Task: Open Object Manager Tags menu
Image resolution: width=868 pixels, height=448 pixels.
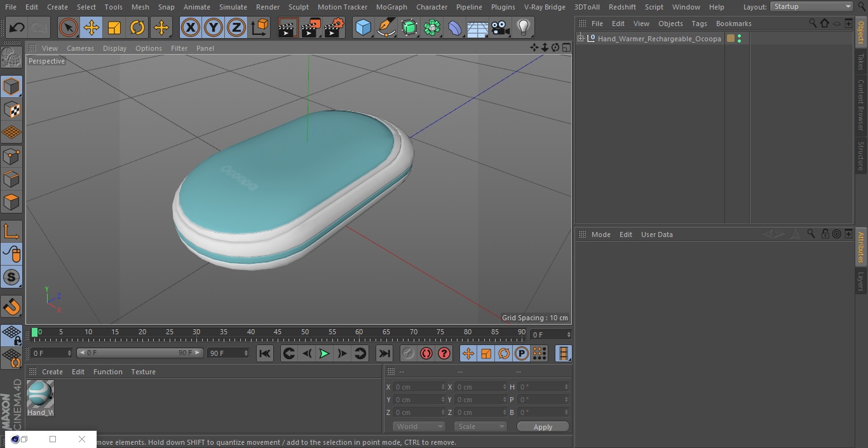Action: tap(699, 24)
